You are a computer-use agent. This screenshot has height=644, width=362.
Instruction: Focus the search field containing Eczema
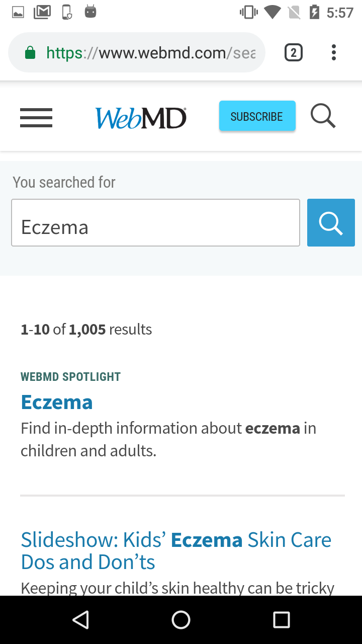pos(155,223)
